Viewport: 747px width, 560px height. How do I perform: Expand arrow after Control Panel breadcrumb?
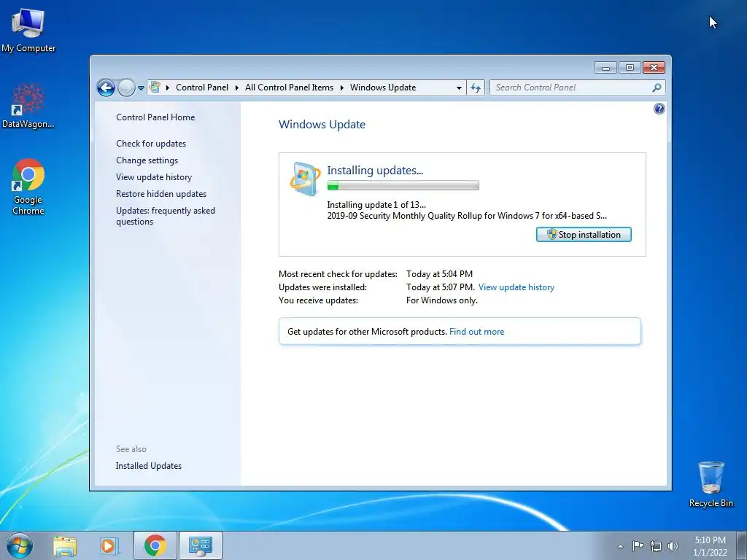pyautogui.click(x=237, y=87)
